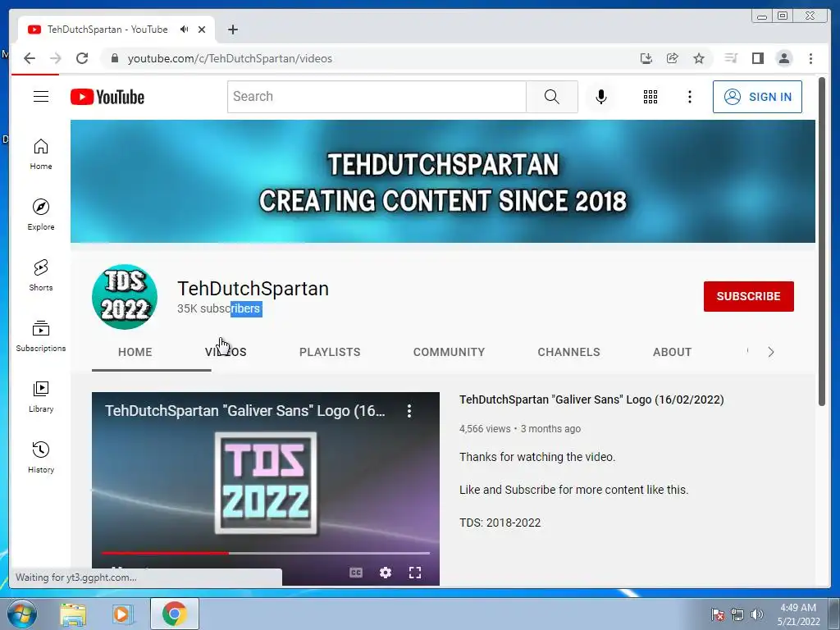Viewport: 840px width, 630px height.
Task: Open video player settings gear
Action: coord(386,573)
